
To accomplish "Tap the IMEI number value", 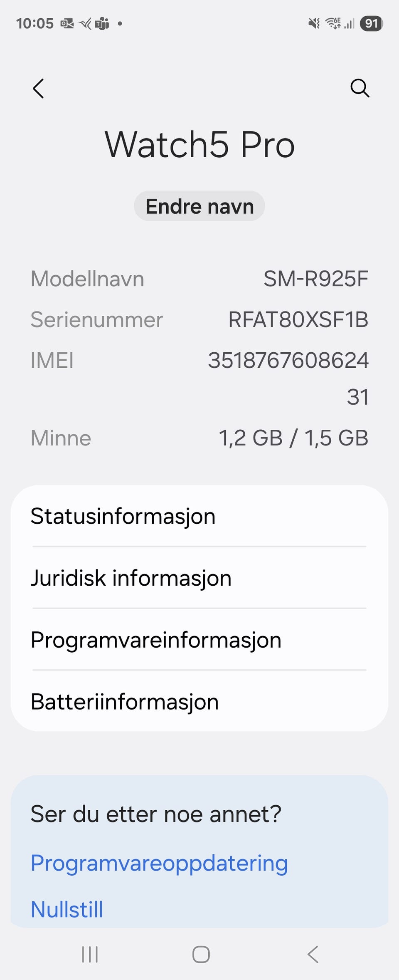I will click(288, 361).
